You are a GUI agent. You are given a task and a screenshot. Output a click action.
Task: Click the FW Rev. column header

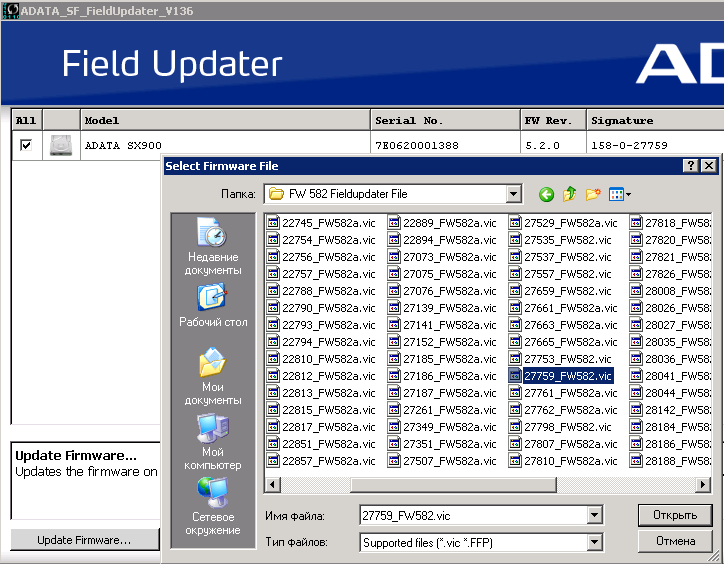(x=553, y=120)
